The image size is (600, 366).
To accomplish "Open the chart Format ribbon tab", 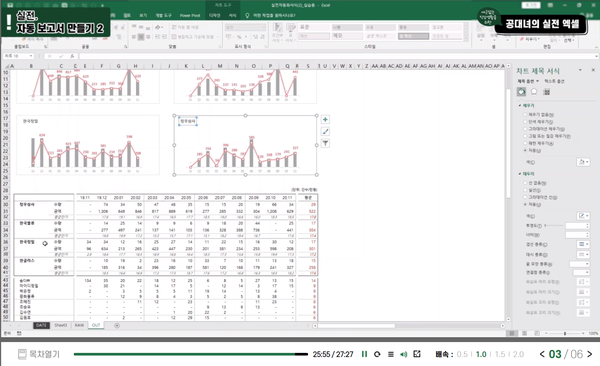I will tap(232, 15).
